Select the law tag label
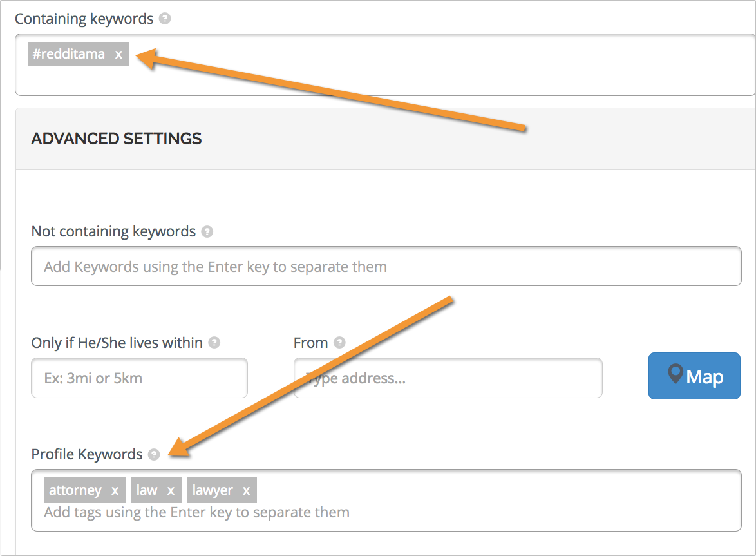Screen dimensions: 756x556 147,490
